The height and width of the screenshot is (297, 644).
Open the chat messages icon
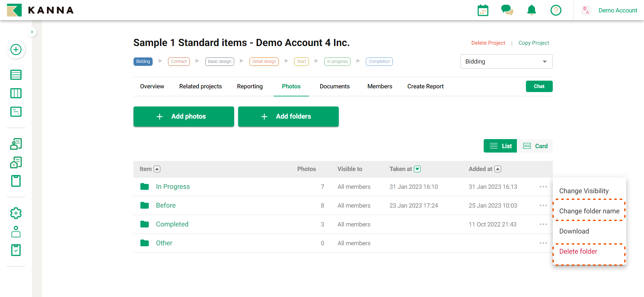[x=507, y=10]
